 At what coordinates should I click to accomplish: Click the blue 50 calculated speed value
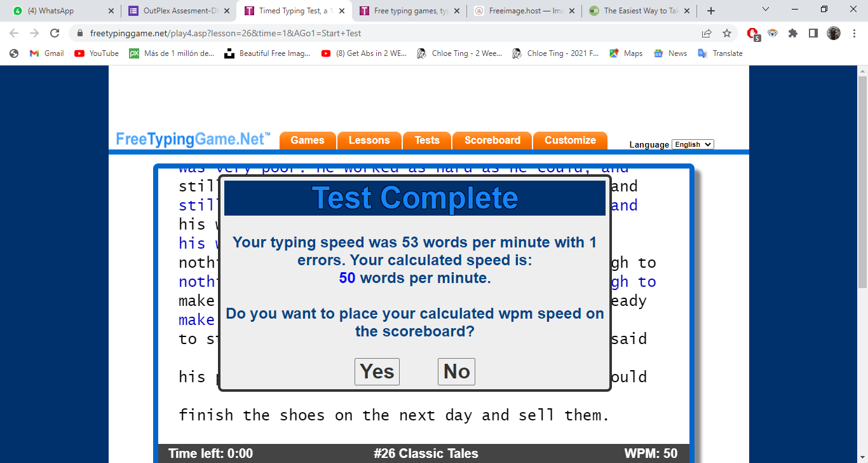347,278
